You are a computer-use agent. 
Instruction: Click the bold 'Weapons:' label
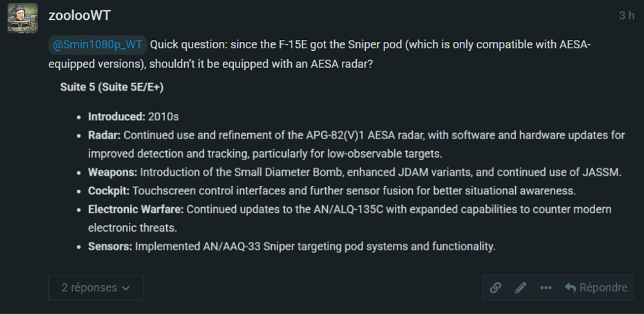pos(113,172)
